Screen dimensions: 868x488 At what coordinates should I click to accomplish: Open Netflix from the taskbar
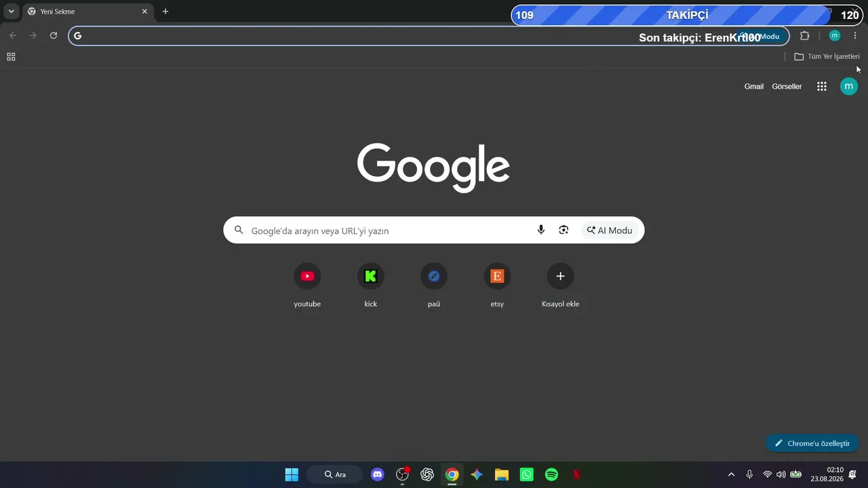[x=576, y=474]
